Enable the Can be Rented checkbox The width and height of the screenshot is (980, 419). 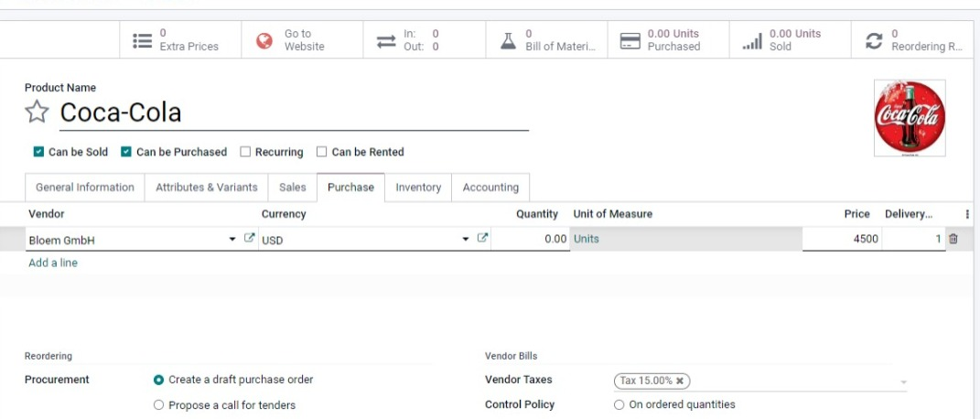(x=322, y=152)
